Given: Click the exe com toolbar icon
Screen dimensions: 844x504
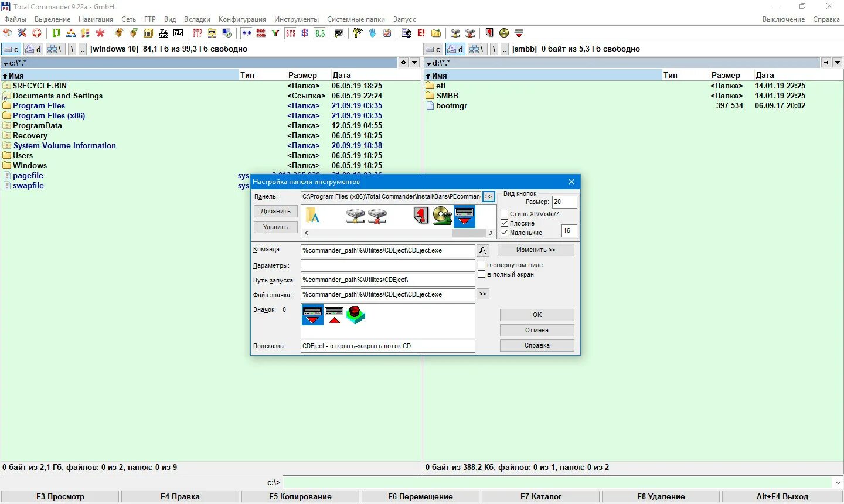Looking at the screenshot, I should pos(261,33).
